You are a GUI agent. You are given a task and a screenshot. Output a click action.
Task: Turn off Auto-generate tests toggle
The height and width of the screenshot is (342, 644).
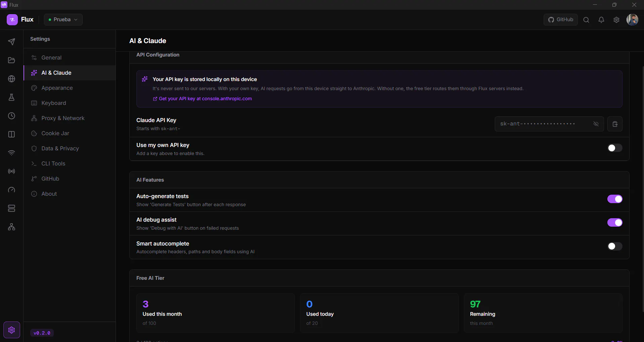(615, 199)
